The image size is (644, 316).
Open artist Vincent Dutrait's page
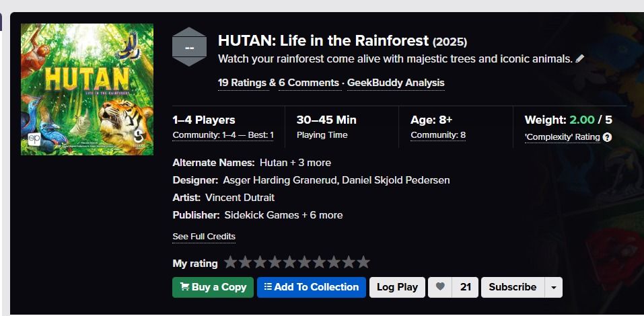pyautogui.click(x=240, y=198)
